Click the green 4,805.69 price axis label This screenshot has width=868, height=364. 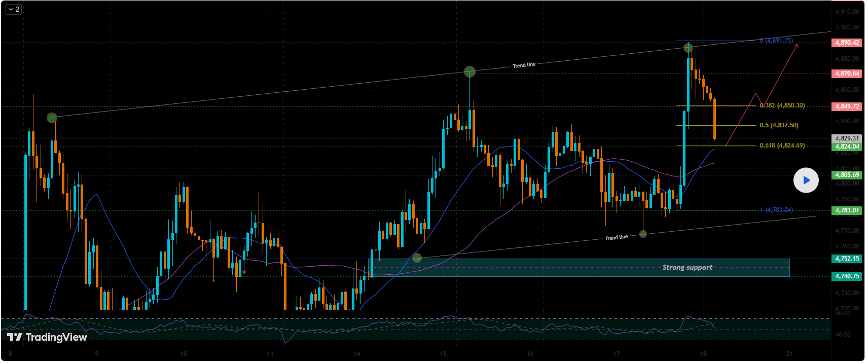tap(847, 175)
